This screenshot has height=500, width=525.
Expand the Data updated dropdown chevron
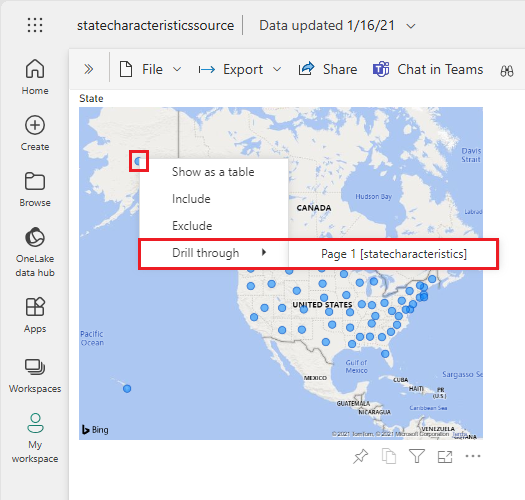tap(411, 26)
